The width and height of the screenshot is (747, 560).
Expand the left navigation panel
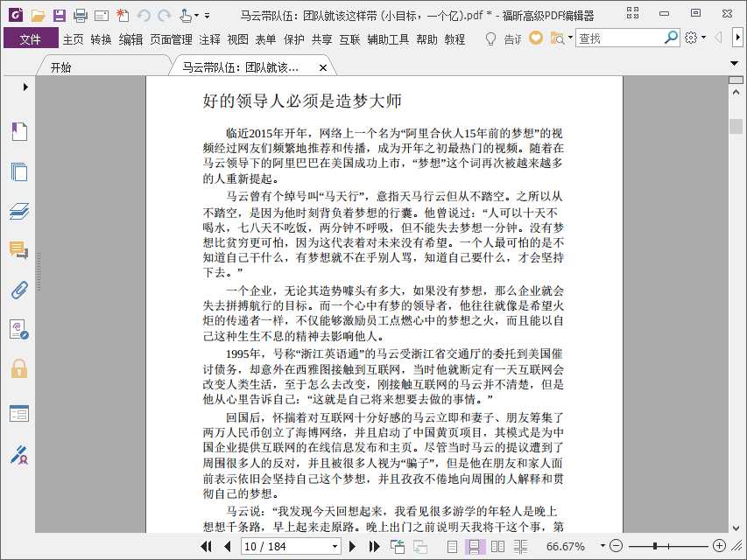point(25,87)
